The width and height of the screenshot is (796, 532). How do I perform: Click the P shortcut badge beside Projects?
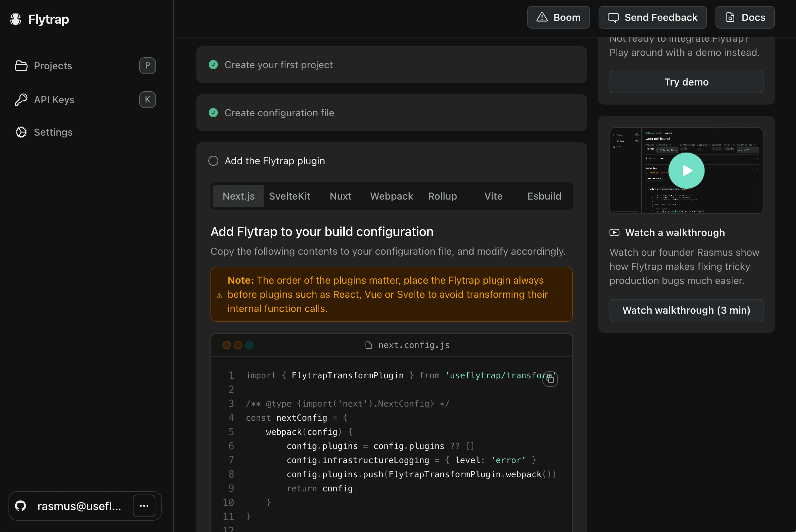(x=148, y=66)
